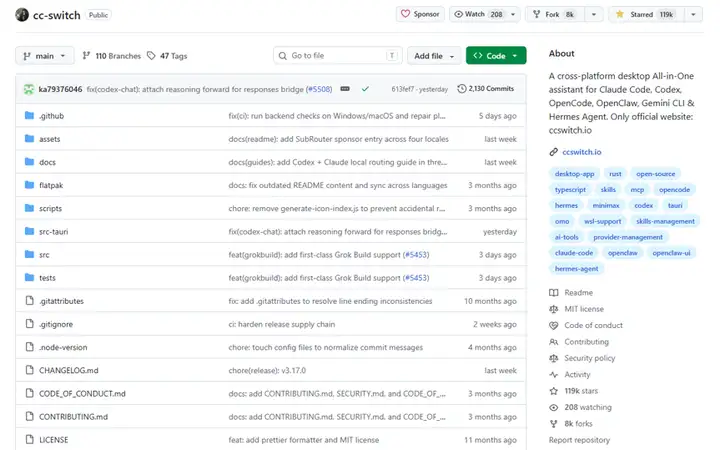Screen dimensions: 720x450
Task: Click the Report repository link
Action: (x=579, y=440)
